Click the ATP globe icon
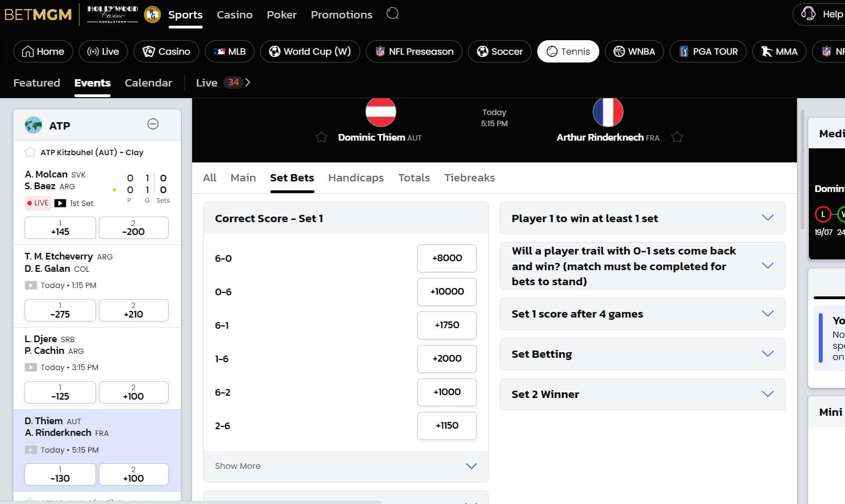The image size is (845, 504). pos(34,125)
